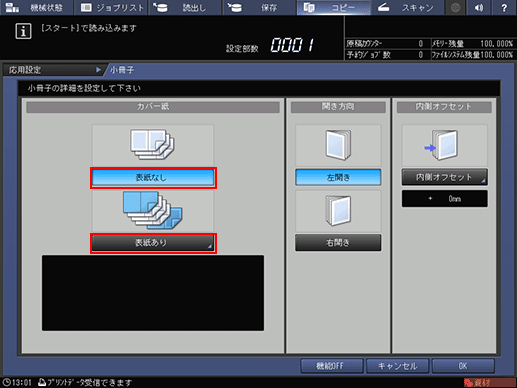
Task: Switch to the スキャン tab
Action: tap(407, 8)
